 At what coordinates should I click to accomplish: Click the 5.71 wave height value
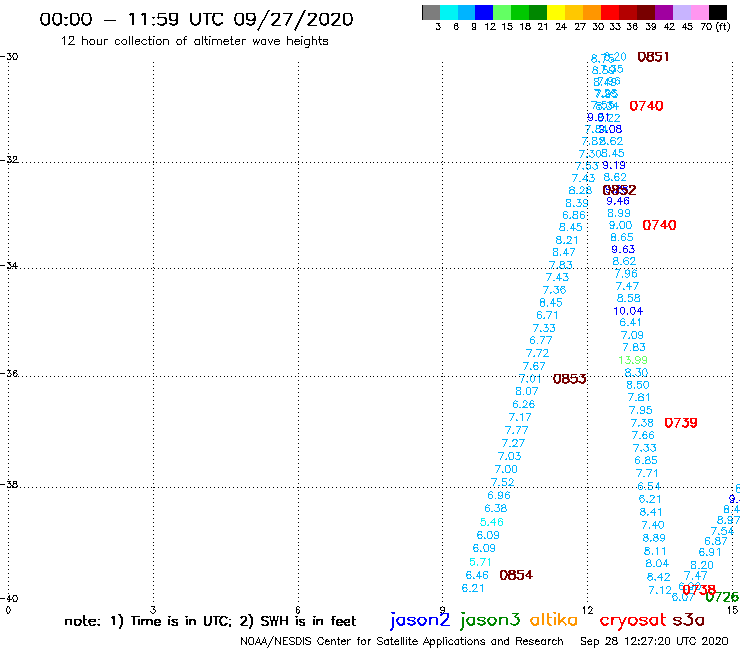[x=480, y=562]
